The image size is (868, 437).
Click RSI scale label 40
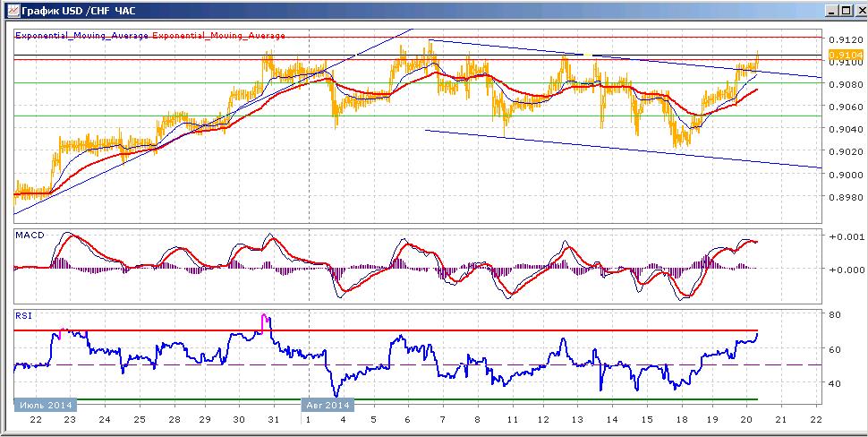pos(836,382)
